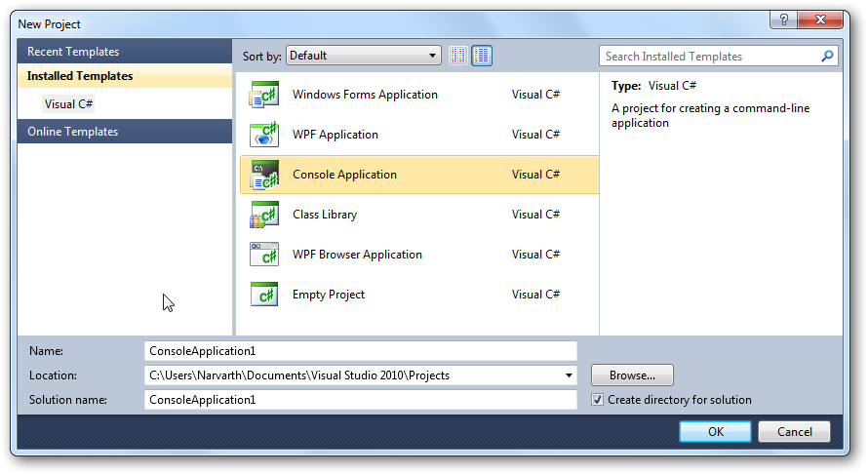Click the Empty Project template icon

coord(264,295)
